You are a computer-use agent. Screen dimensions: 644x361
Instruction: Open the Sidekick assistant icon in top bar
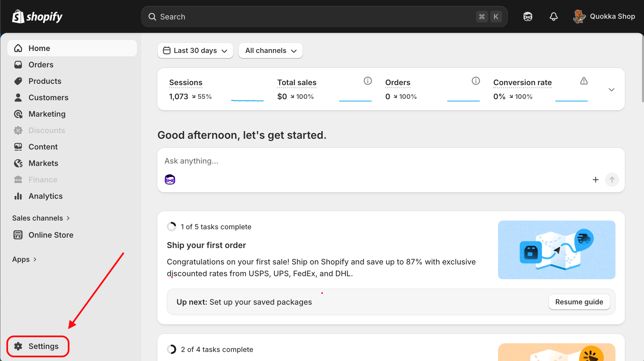tap(528, 16)
